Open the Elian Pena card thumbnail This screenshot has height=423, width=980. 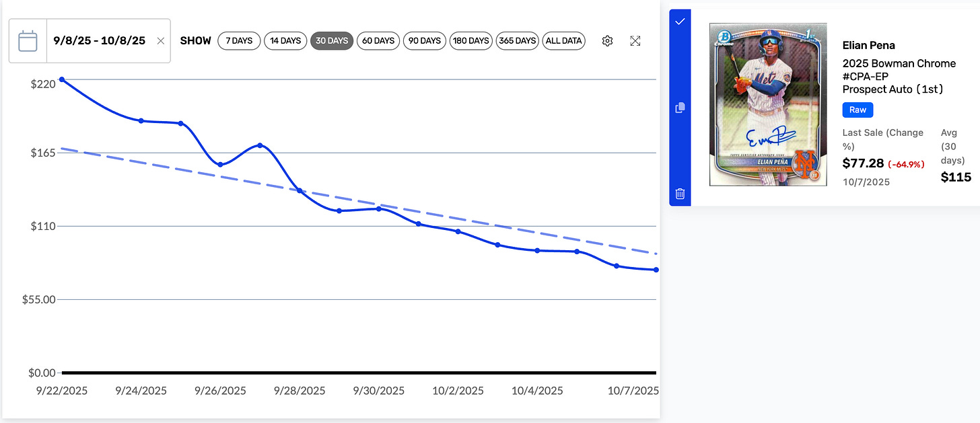[768, 104]
